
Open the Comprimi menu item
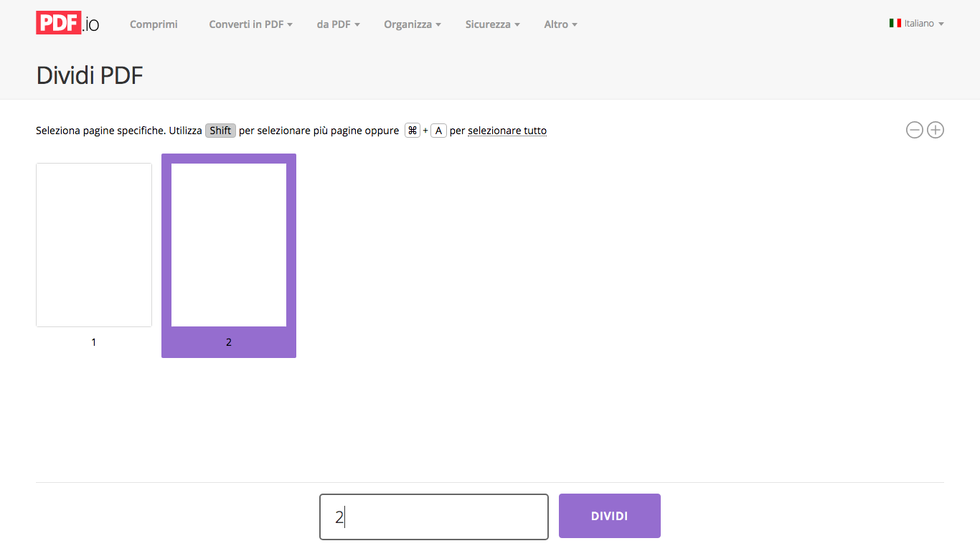[x=154, y=24]
